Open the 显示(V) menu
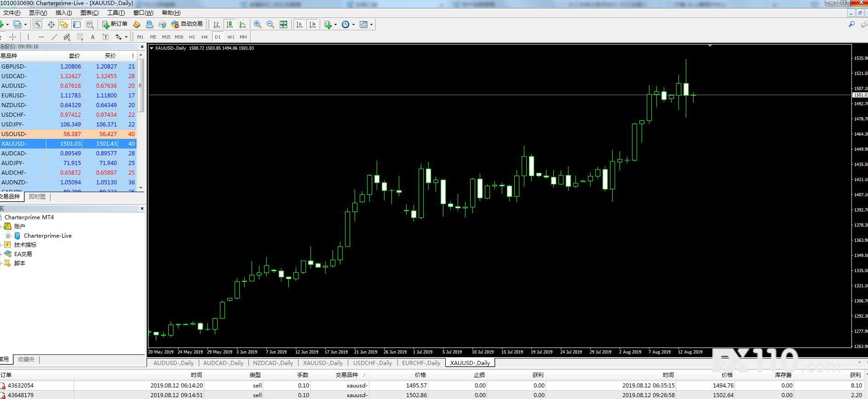 (38, 13)
